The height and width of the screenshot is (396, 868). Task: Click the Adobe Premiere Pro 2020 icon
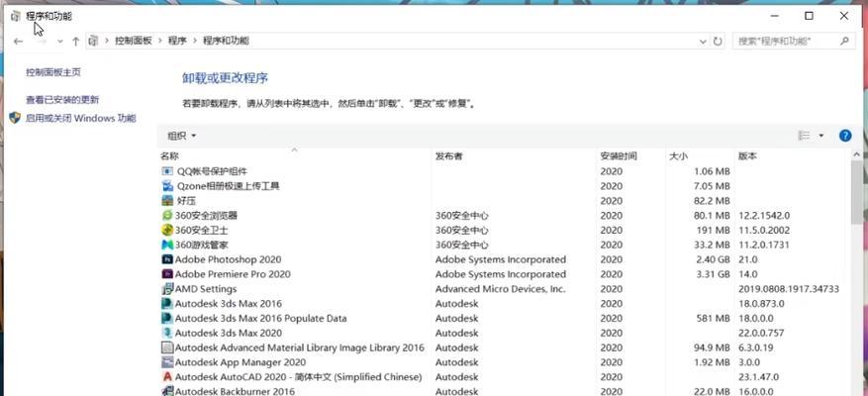[167, 274]
